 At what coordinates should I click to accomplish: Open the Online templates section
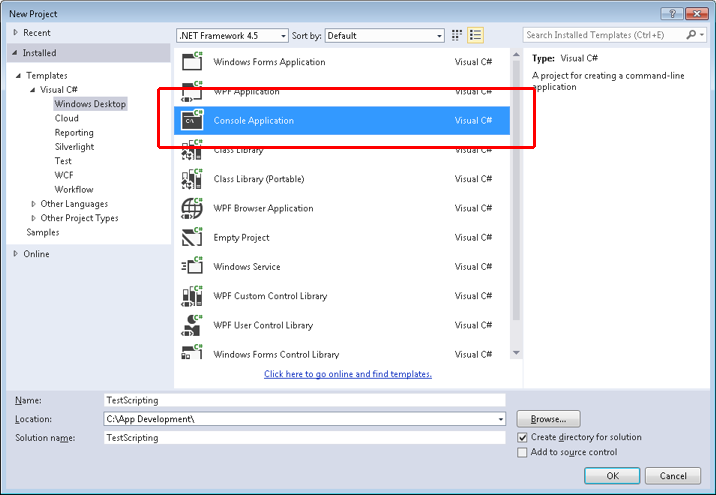pos(36,254)
